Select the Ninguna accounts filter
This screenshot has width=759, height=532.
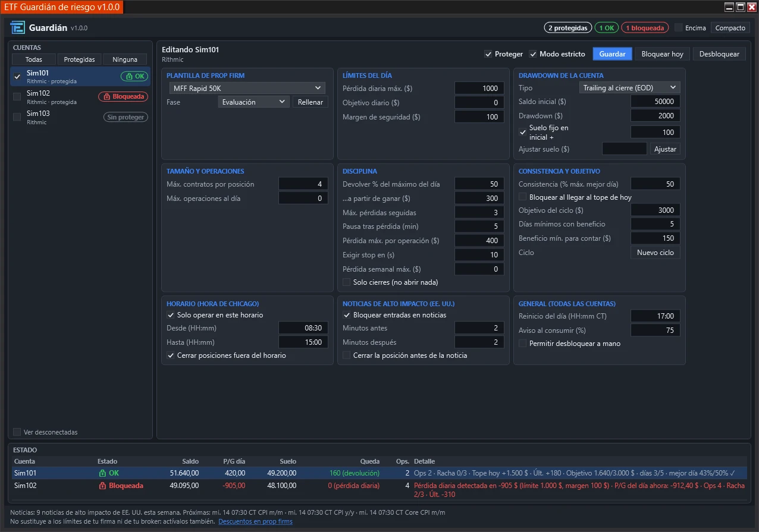tap(125, 59)
